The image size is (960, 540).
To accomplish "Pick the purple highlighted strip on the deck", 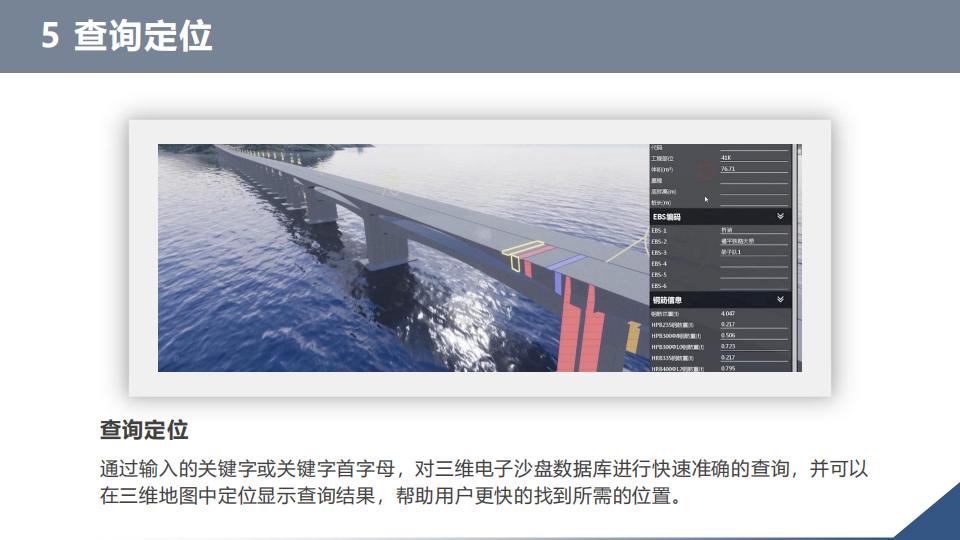I will pyautogui.click(x=568, y=262).
